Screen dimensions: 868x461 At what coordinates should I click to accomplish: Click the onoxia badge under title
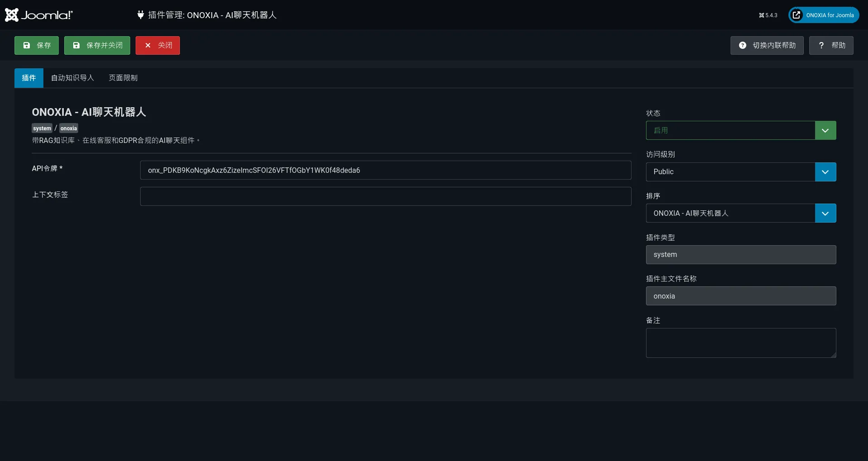coord(69,128)
